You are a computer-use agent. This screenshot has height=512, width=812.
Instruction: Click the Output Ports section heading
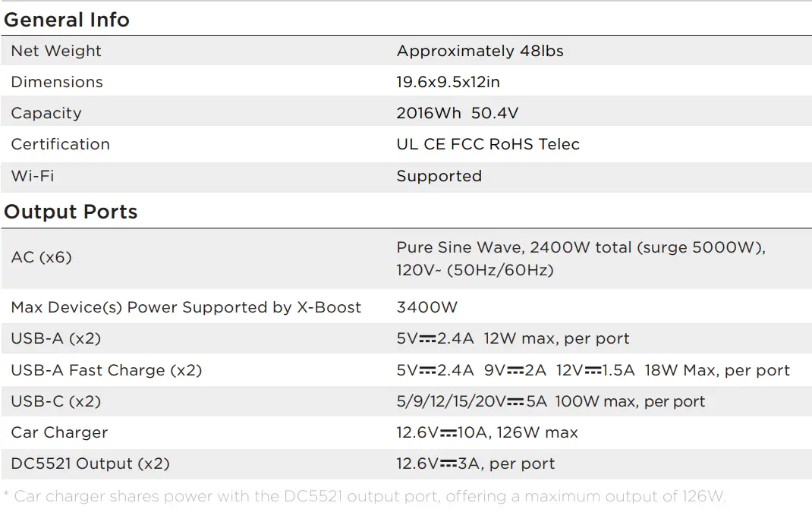(x=71, y=212)
